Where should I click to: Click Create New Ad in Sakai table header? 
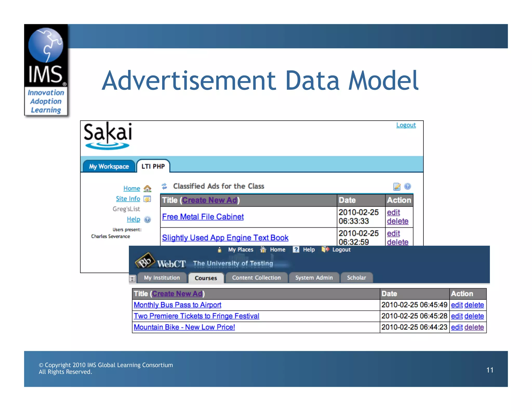(210, 200)
